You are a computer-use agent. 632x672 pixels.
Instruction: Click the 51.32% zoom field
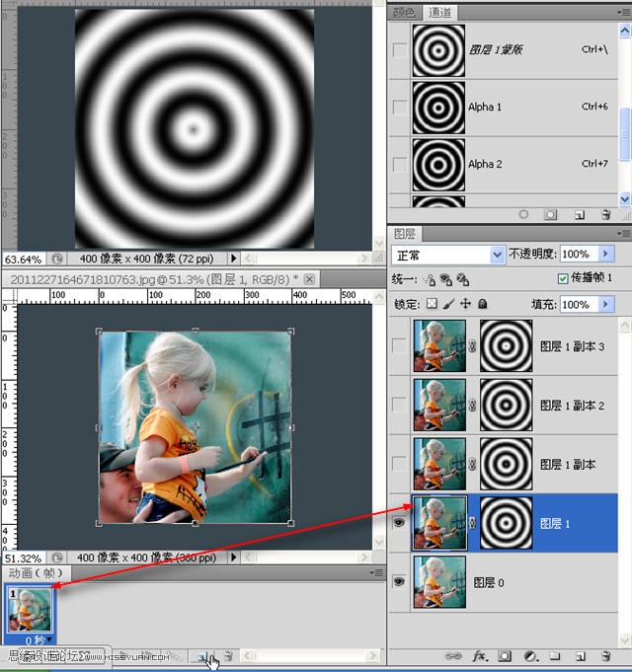(24, 558)
